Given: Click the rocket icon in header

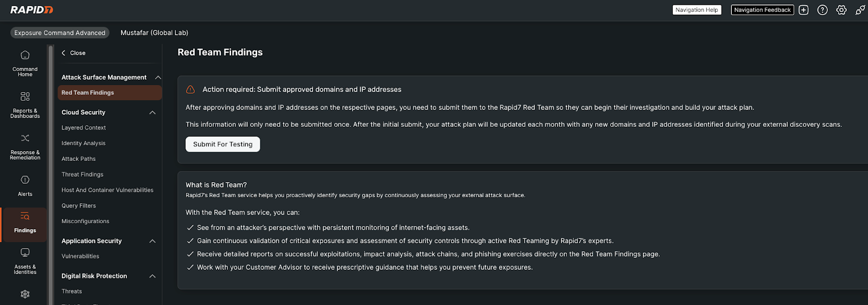Looking at the screenshot, I should (860, 10).
